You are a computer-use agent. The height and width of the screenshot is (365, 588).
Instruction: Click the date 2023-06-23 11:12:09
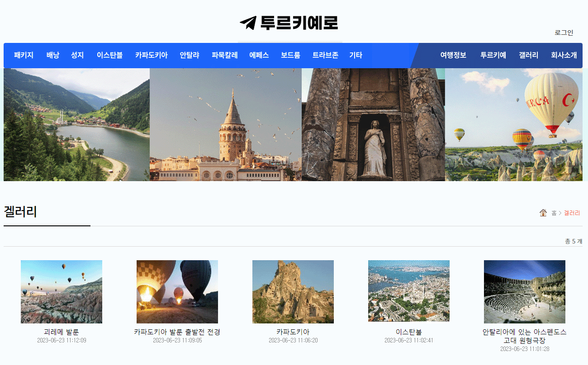pos(62,340)
